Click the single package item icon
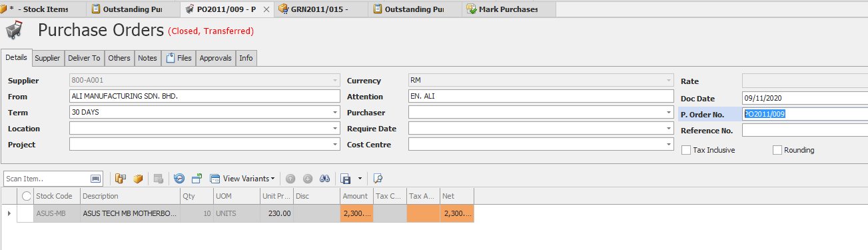 (138, 179)
